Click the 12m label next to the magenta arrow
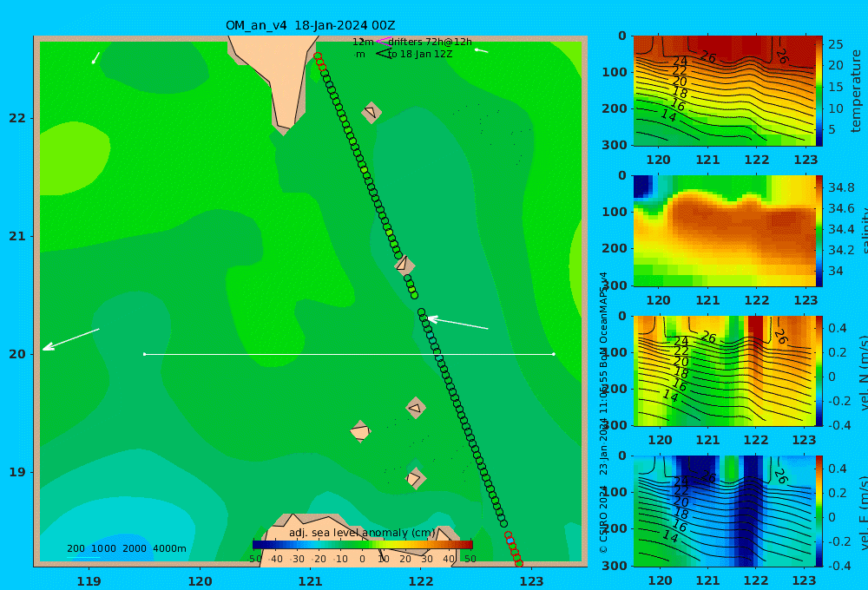 click(x=363, y=42)
